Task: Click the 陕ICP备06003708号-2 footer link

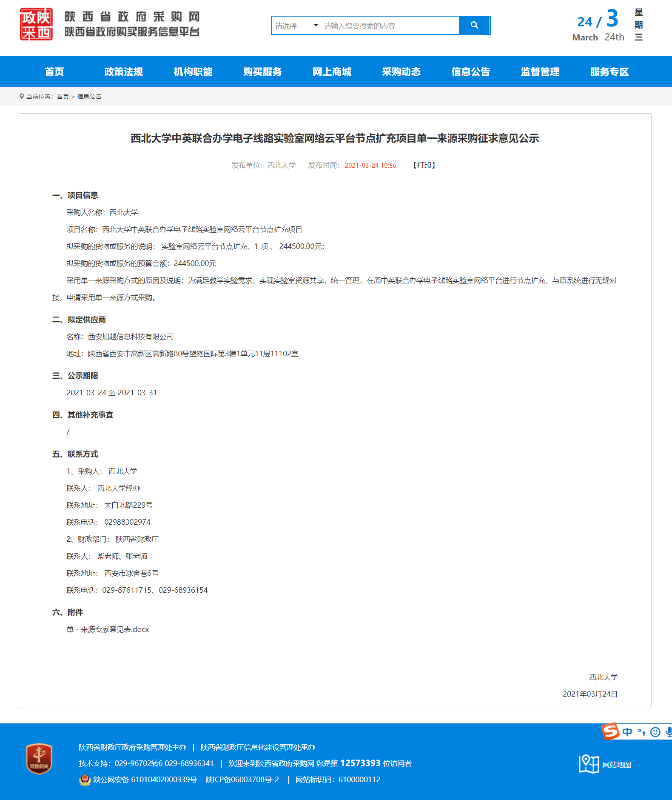Action: (242, 780)
